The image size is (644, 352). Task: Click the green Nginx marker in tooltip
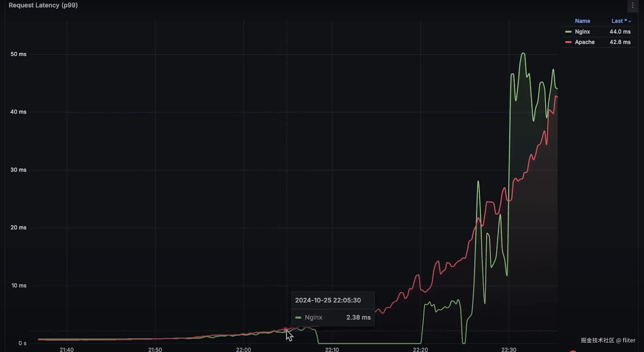[298, 317]
